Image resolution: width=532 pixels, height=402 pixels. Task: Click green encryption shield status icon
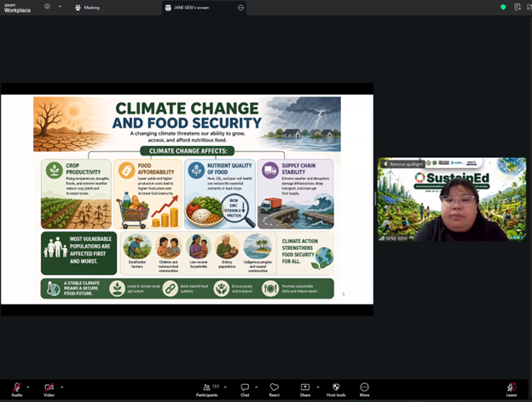(503, 7)
